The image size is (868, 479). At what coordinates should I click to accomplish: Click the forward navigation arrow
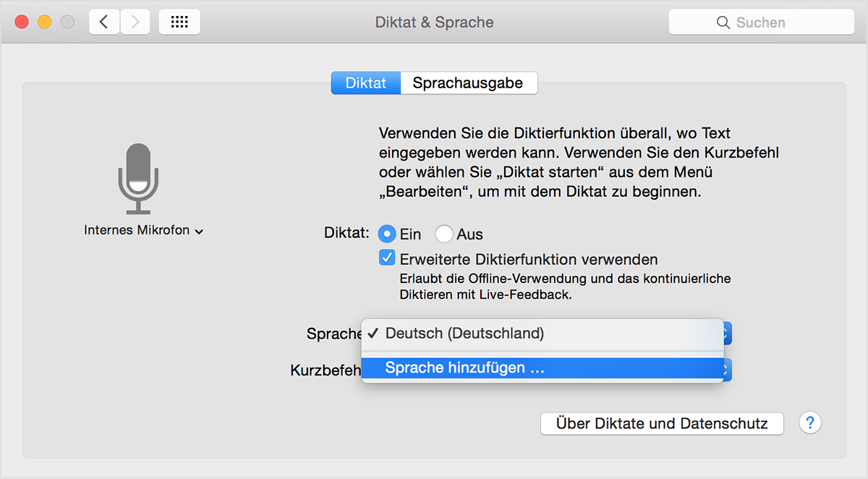tap(135, 22)
